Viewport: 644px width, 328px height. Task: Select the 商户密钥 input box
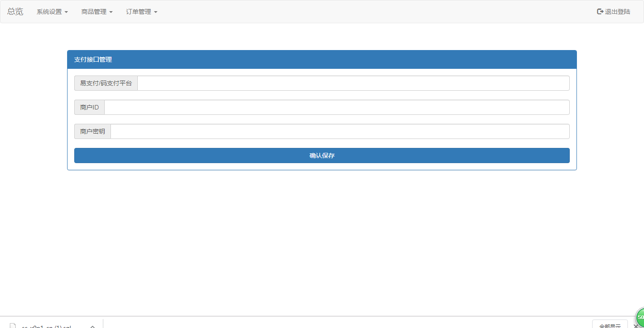pyautogui.click(x=340, y=131)
